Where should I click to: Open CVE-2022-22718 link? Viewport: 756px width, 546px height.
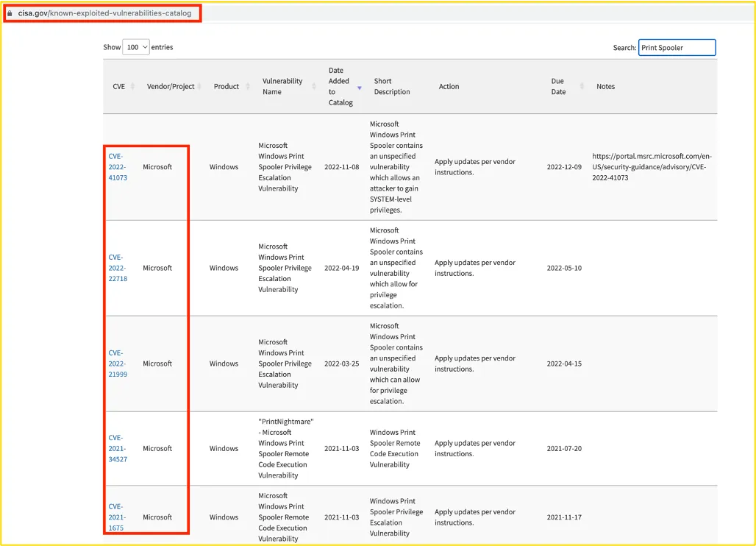[118, 268]
